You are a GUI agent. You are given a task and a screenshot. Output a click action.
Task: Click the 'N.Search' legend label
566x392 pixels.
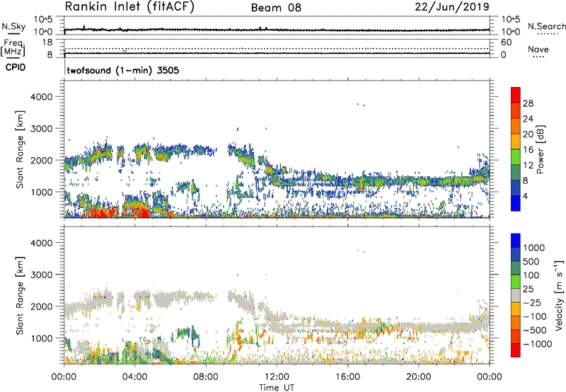546,26
